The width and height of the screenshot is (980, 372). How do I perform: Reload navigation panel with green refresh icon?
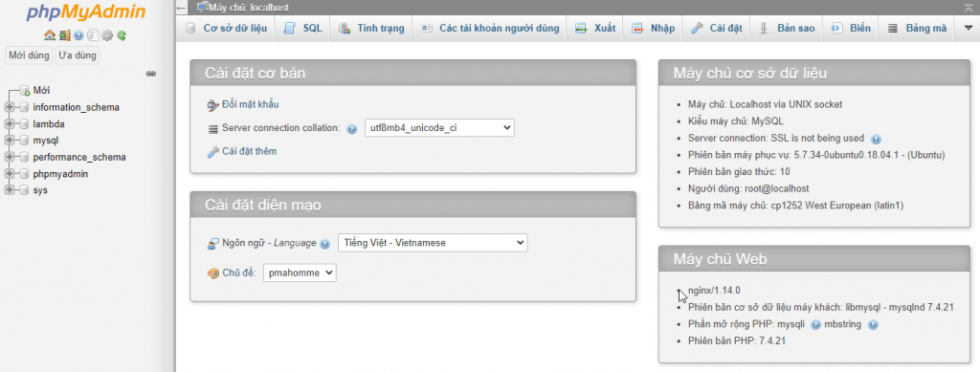tap(122, 35)
